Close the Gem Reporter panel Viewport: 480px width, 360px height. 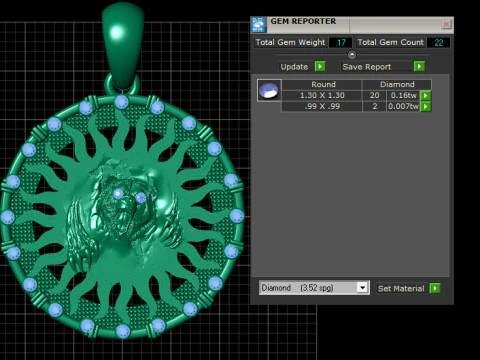(x=446, y=24)
